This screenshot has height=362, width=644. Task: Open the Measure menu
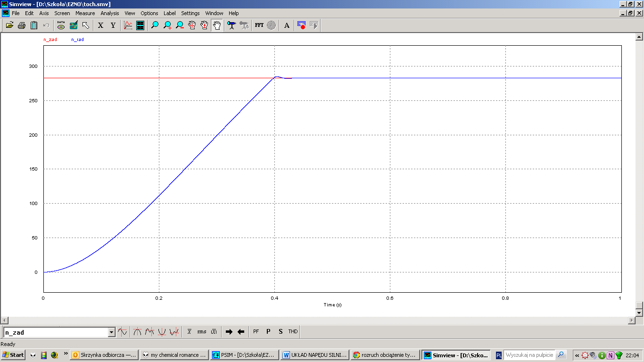coord(85,13)
